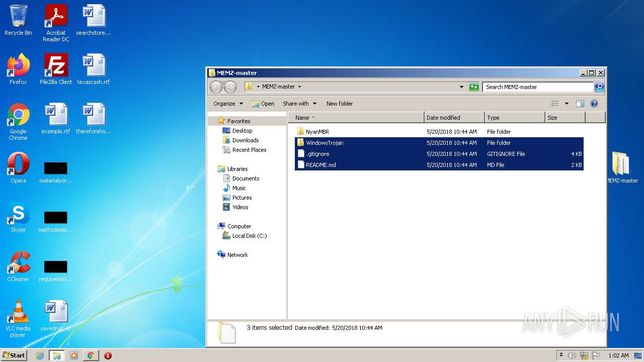Select the NyanMBR folder

(x=439, y=132)
